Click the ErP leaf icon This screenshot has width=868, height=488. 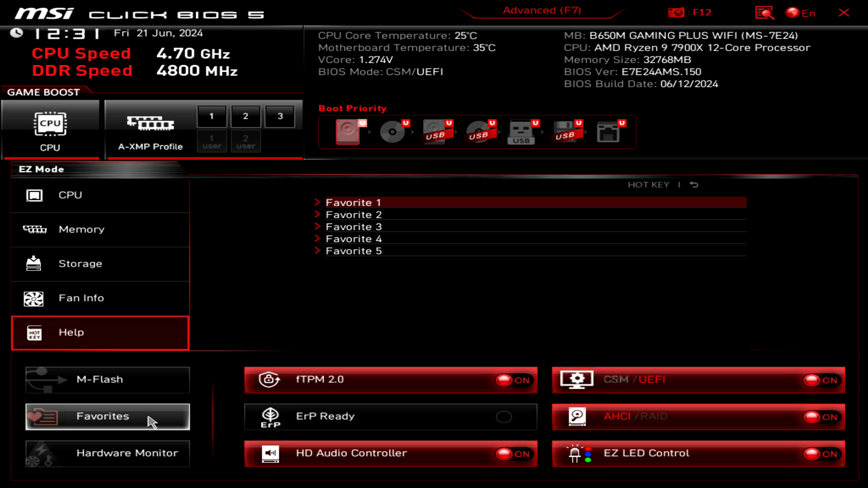click(x=270, y=417)
